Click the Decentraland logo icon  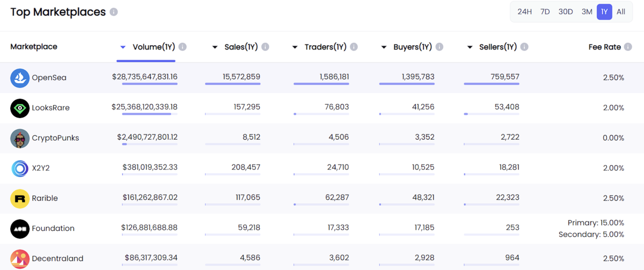pyautogui.click(x=20, y=259)
